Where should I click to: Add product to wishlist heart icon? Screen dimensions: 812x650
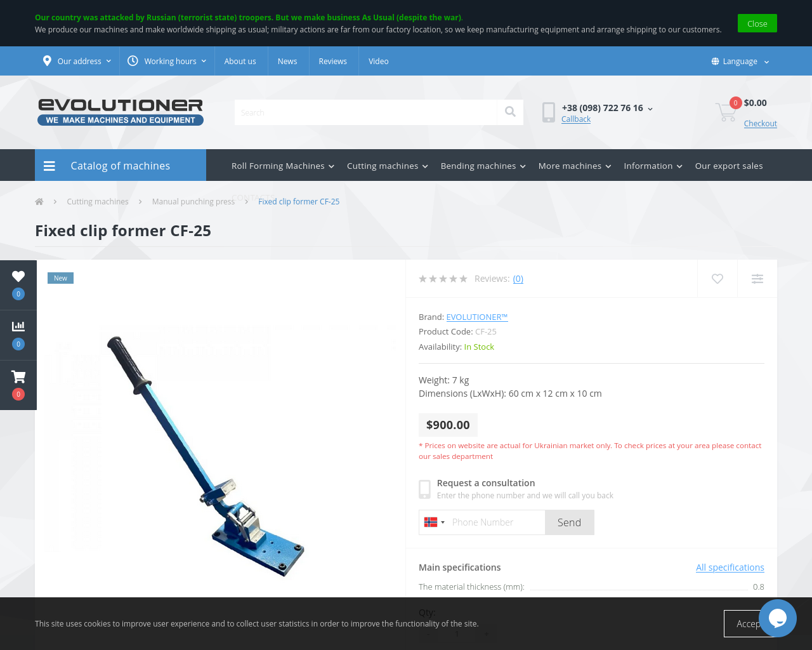pos(717,279)
